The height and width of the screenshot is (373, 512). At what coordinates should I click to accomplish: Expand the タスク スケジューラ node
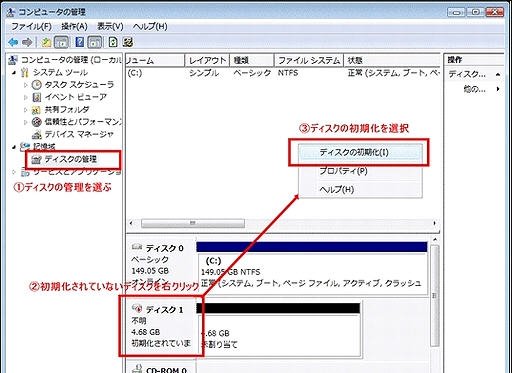(x=25, y=85)
